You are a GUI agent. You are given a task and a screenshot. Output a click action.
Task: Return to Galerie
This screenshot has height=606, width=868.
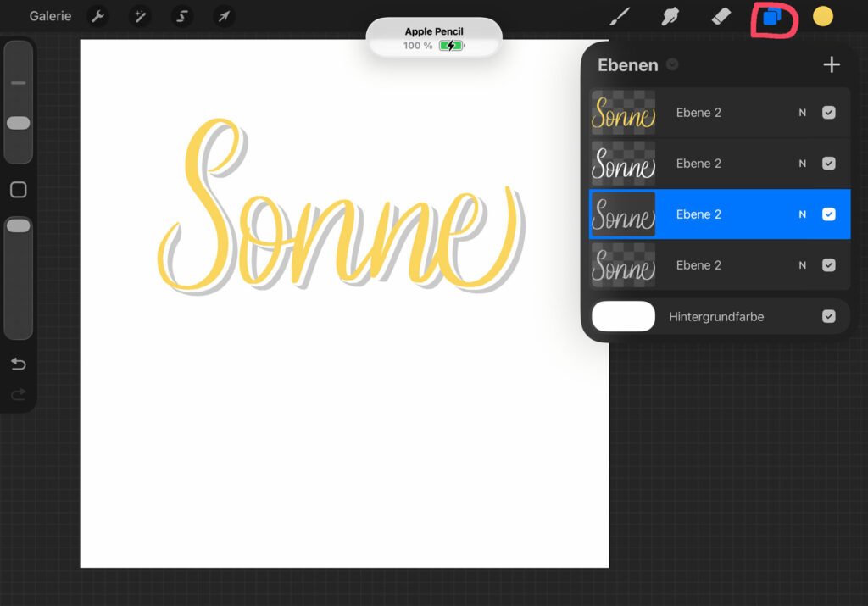[50, 16]
